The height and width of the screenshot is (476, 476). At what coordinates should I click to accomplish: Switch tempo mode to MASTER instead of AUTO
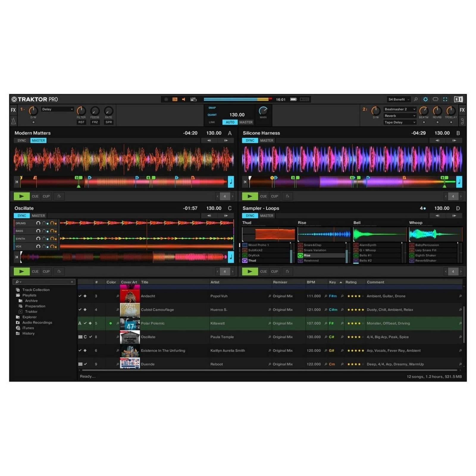pos(246,122)
